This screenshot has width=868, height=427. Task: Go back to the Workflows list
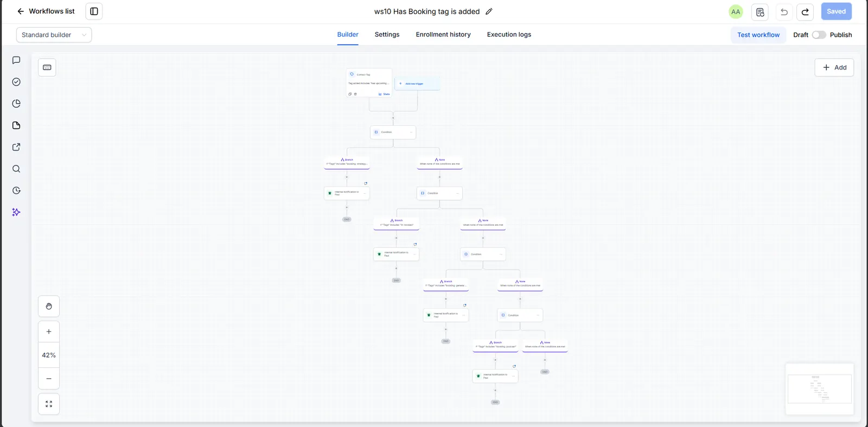[x=46, y=11]
